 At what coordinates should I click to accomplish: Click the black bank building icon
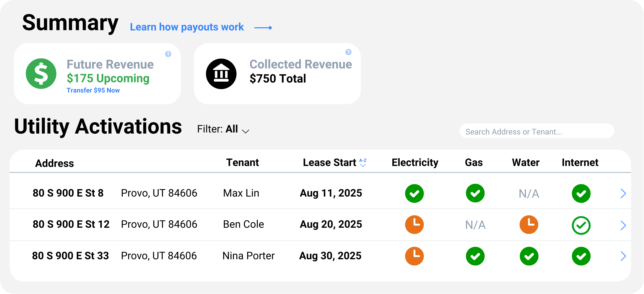(221, 74)
